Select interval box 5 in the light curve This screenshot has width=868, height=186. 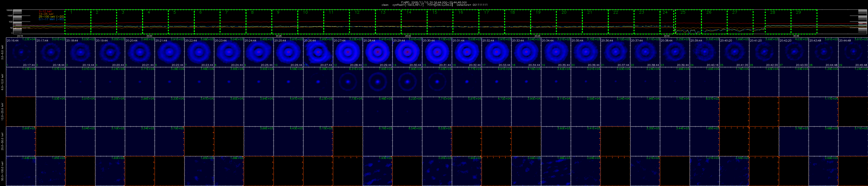181,22
